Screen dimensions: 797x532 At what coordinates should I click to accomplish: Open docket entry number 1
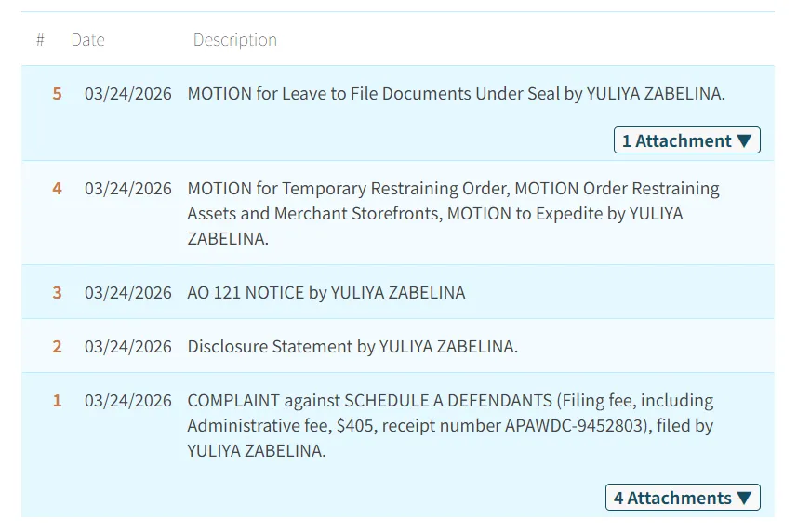58,401
